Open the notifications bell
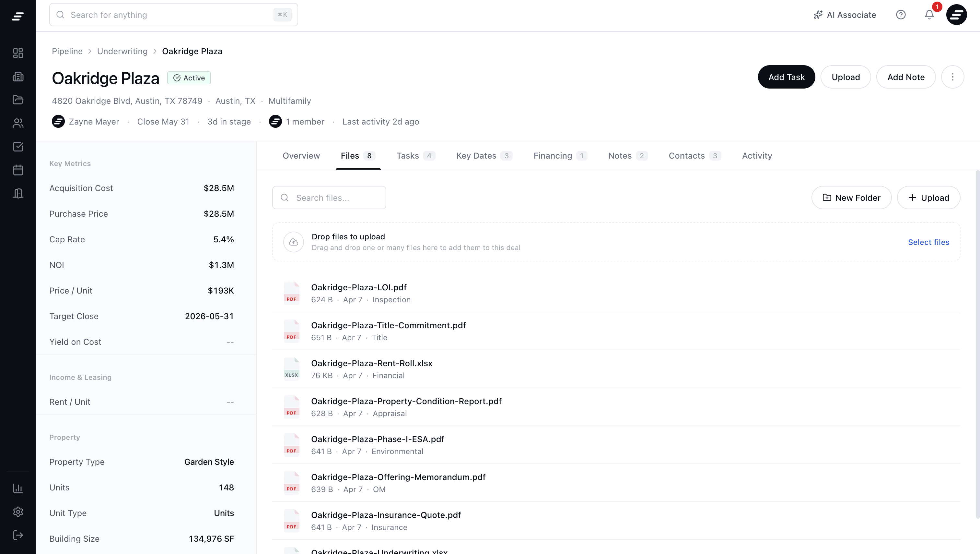980x554 pixels. tap(929, 15)
